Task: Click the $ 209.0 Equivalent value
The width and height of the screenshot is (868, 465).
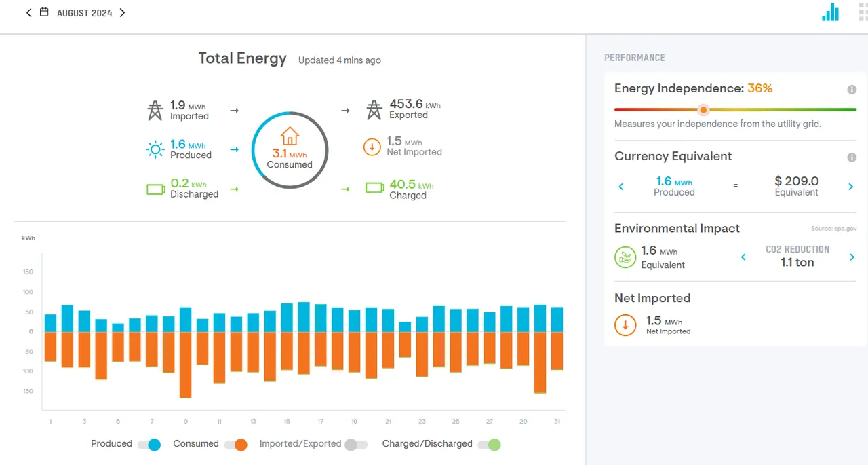Action: pyautogui.click(x=797, y=181)
